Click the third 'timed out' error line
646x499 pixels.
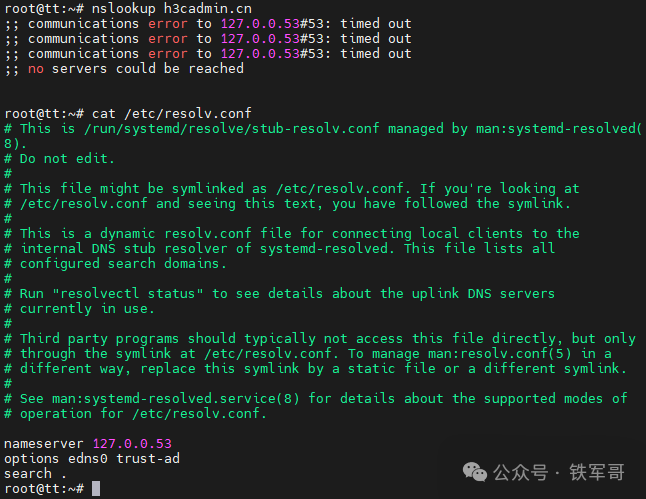click(208, 54)
